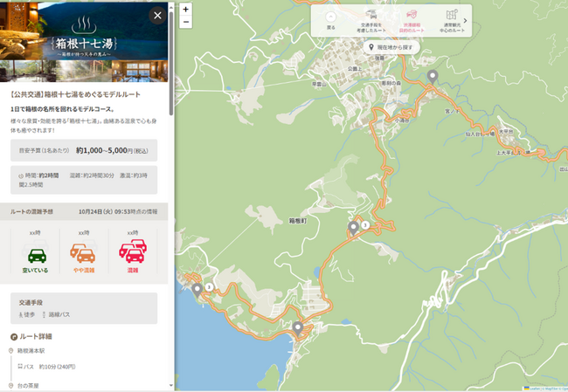
Task: Zoom out with the map minus button
Action: 186,22
